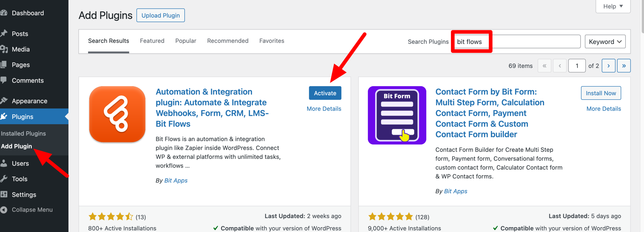The image size is (644, 232).
Task: Switch to the Recommended tab
Action: 228,41
